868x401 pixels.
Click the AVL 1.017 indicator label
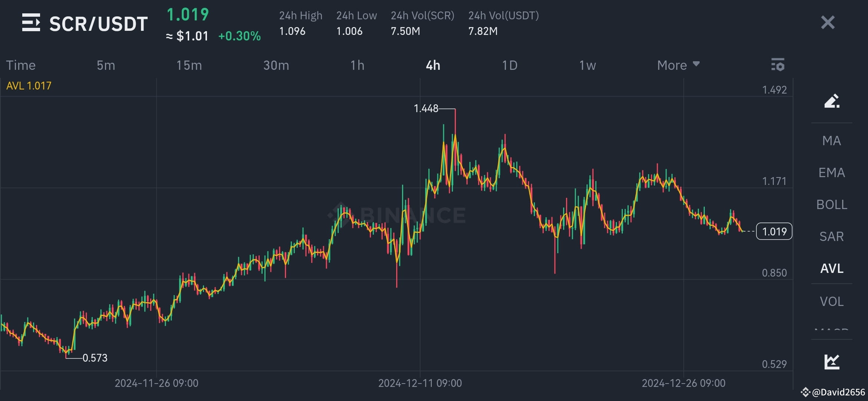coord(29,86)
